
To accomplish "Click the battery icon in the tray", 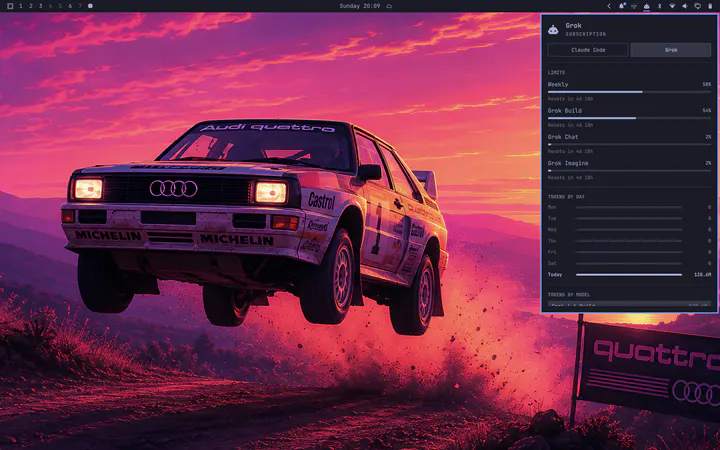I will point(710,6).
